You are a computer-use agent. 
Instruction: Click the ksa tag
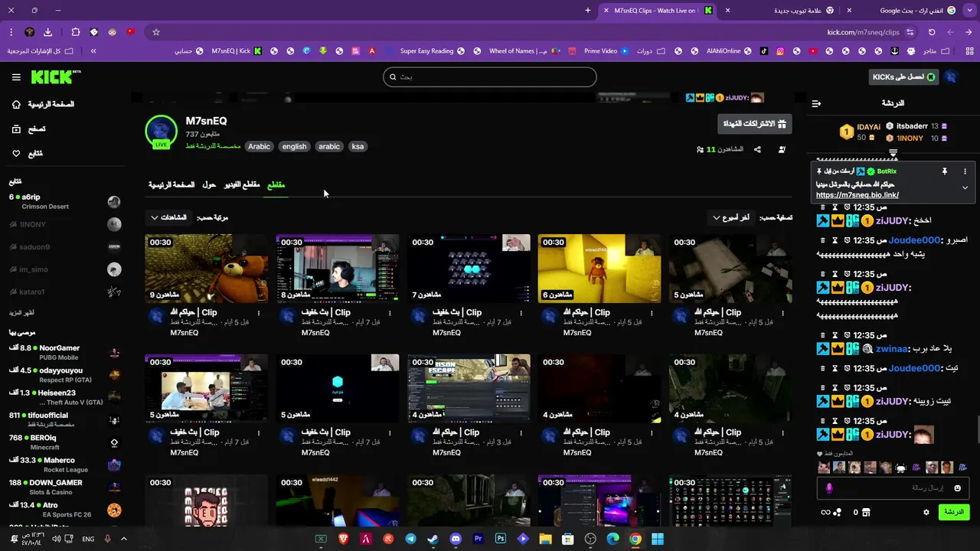[x=358, y=146]
